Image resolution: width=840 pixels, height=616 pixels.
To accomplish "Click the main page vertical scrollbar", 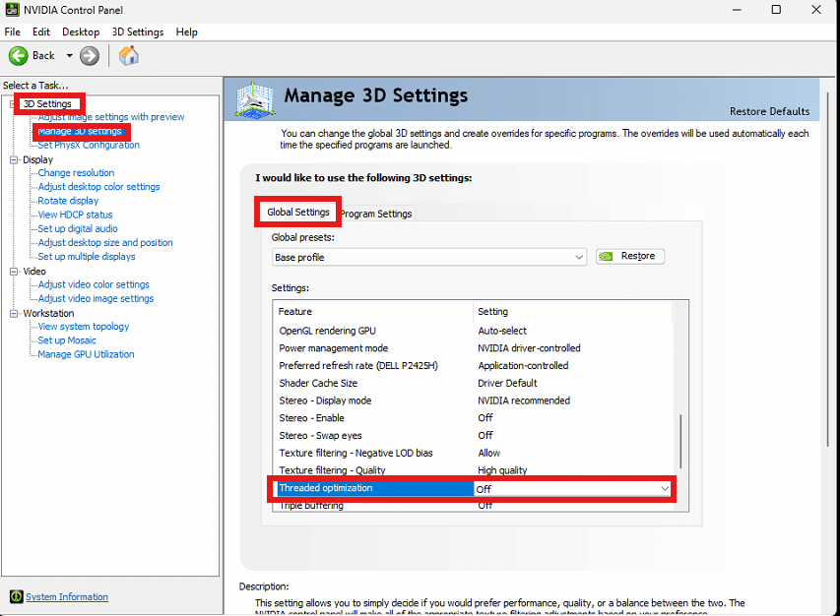I will tap(829, 270).
